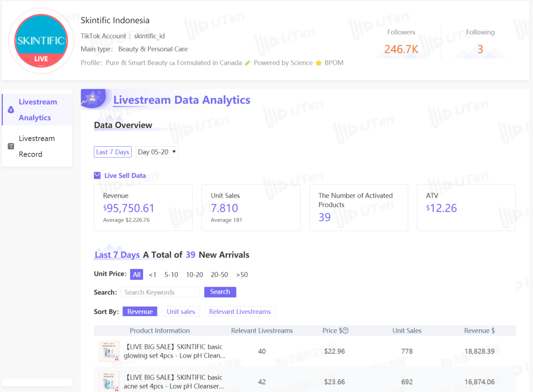
Task: Click the Unit Sales 7.810 value
Action: 224,208
